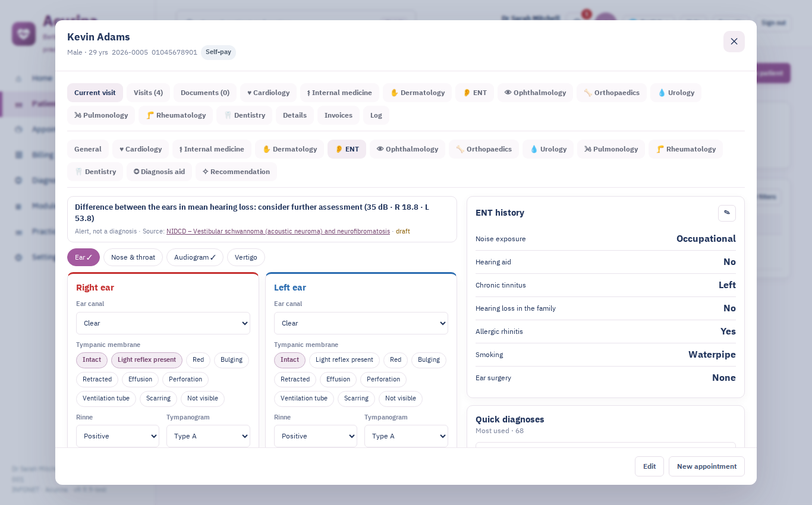Screen dimensions: 812x505
Task: Open right ear canal dropdown
Action: (163, 323)
